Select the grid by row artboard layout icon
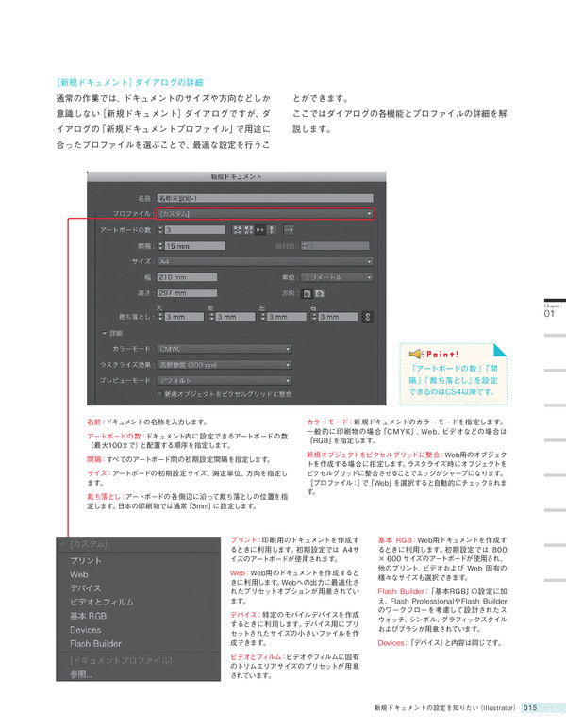Image resolution: width=566 pixels, height=728 pixels. 236,229
